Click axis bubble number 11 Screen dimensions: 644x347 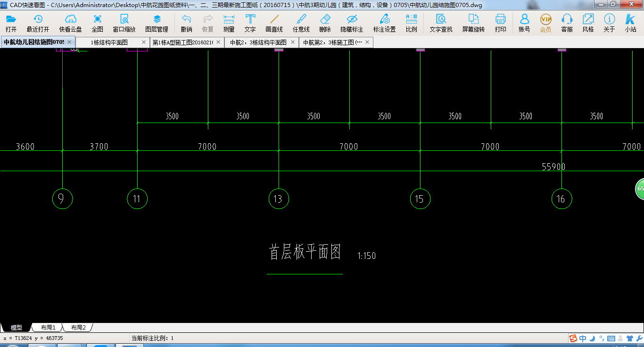pyautogui.click(x=137, y=199)
